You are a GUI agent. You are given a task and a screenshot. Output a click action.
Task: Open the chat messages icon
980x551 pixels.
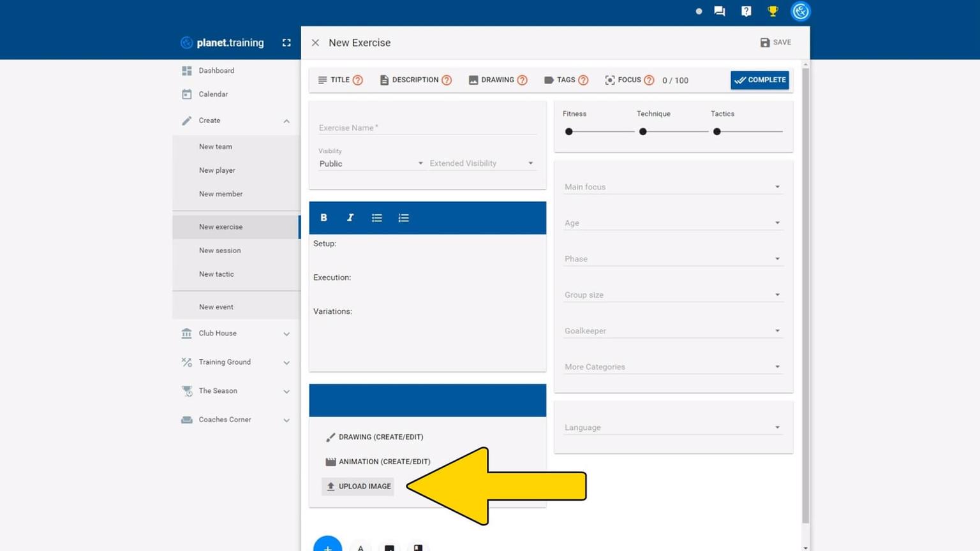point(720,11)
